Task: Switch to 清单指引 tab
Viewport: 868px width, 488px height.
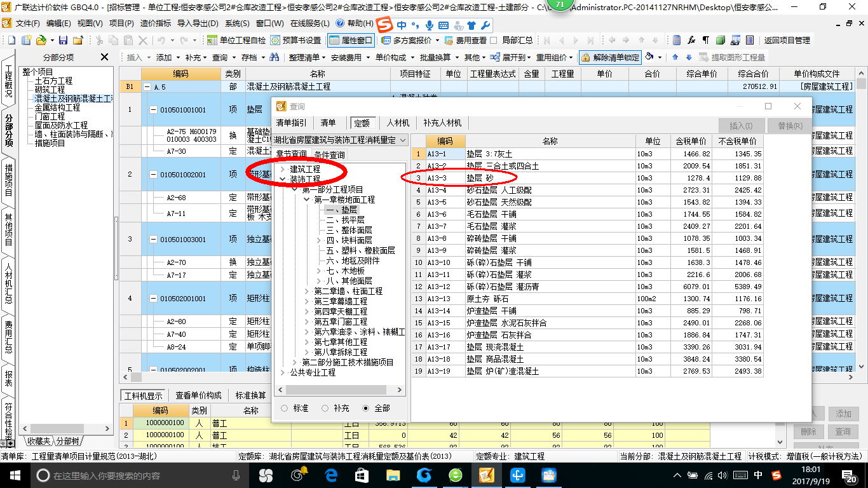Action: [x=291, y=123]
